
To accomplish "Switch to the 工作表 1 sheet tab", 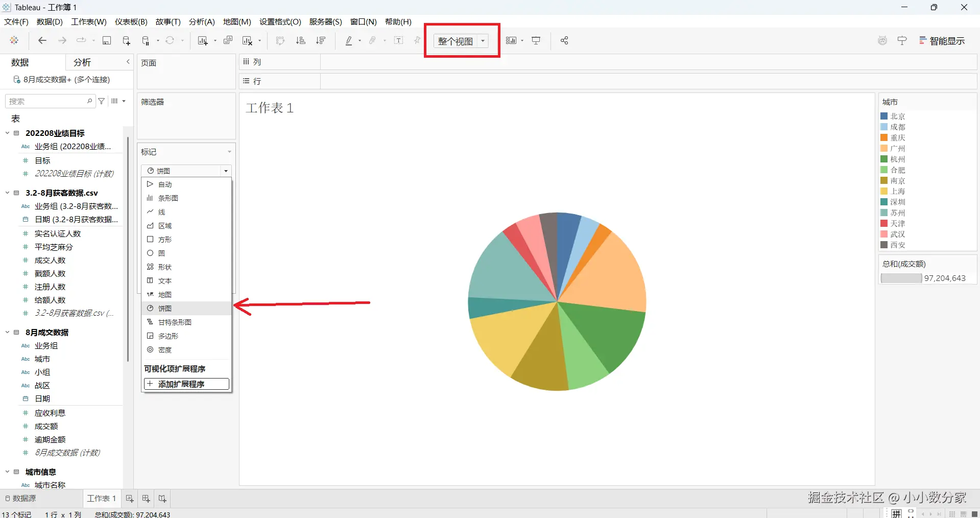I will click(102, 498).
